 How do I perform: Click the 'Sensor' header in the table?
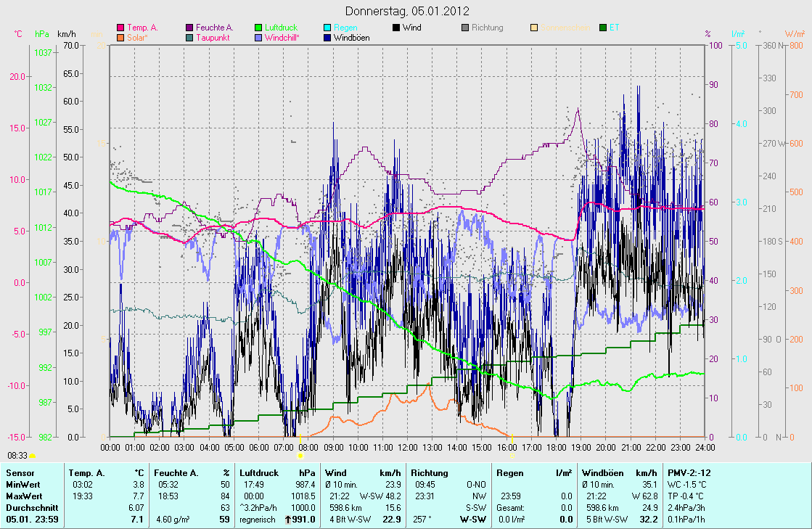(20, 473)
